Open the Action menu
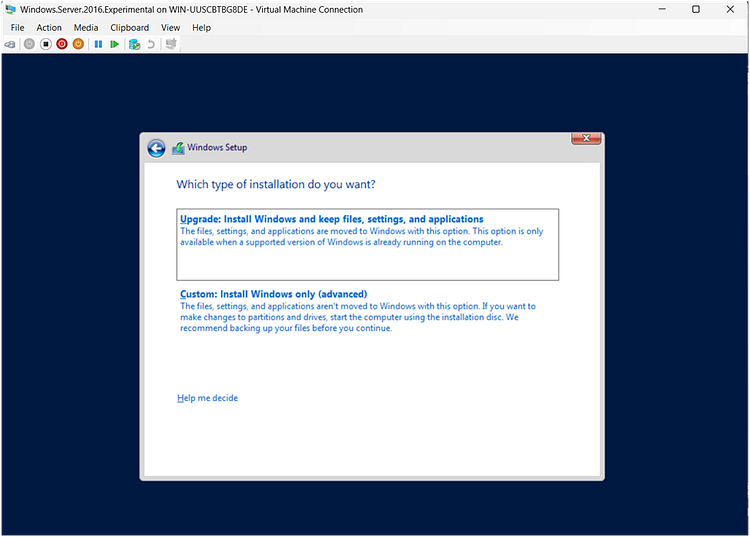 point(49,28)
